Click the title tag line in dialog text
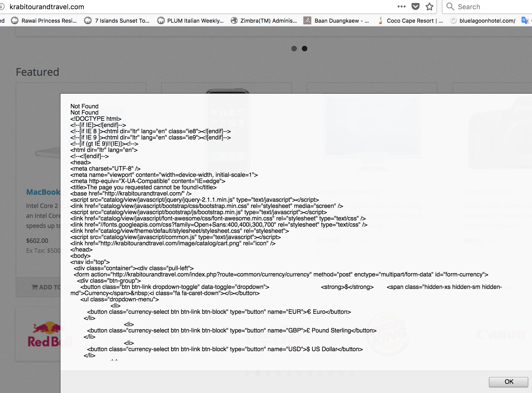 click(143, 187)
